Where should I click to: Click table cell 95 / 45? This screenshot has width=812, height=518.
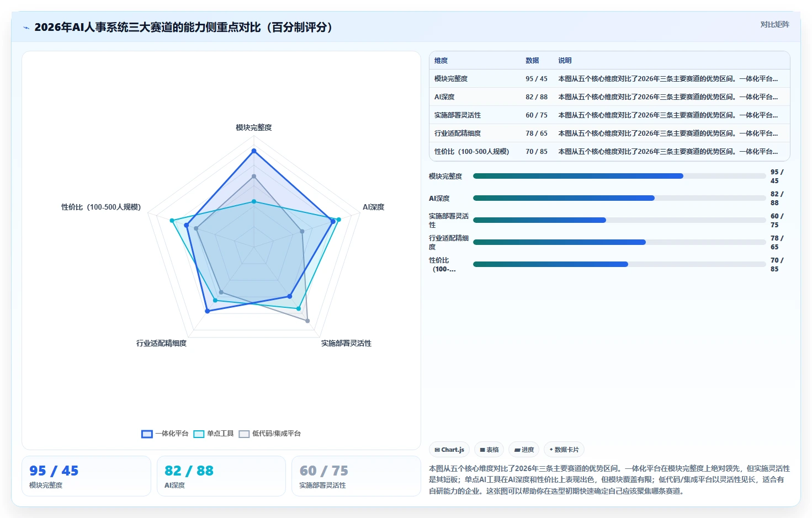point(537,79)
